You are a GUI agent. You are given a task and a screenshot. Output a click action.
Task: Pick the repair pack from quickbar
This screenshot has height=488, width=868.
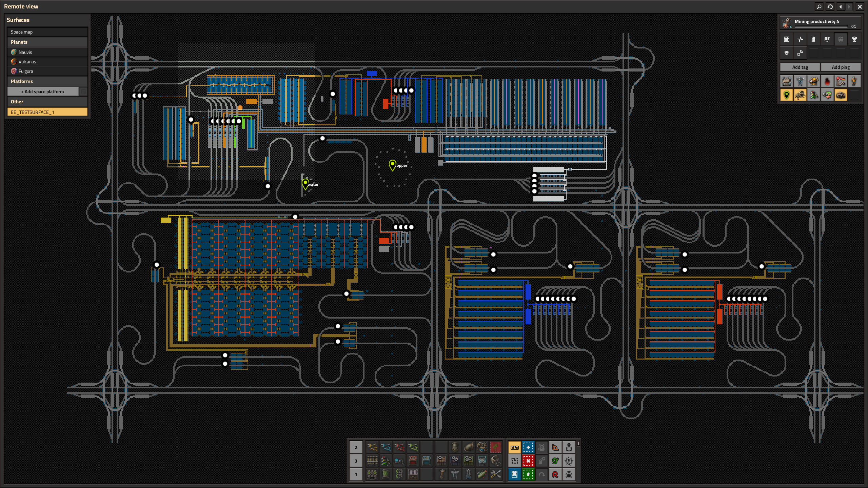(x=496, y=474)
